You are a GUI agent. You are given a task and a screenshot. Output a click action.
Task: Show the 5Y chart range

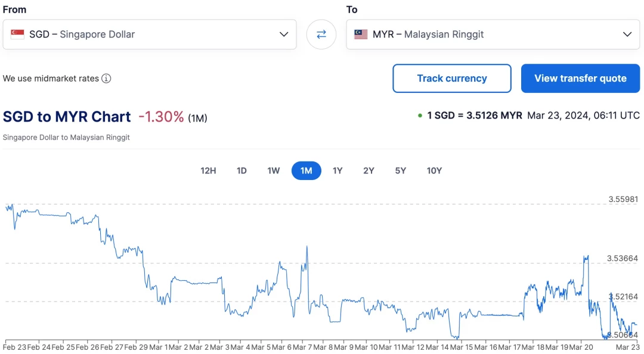point(401,170)
